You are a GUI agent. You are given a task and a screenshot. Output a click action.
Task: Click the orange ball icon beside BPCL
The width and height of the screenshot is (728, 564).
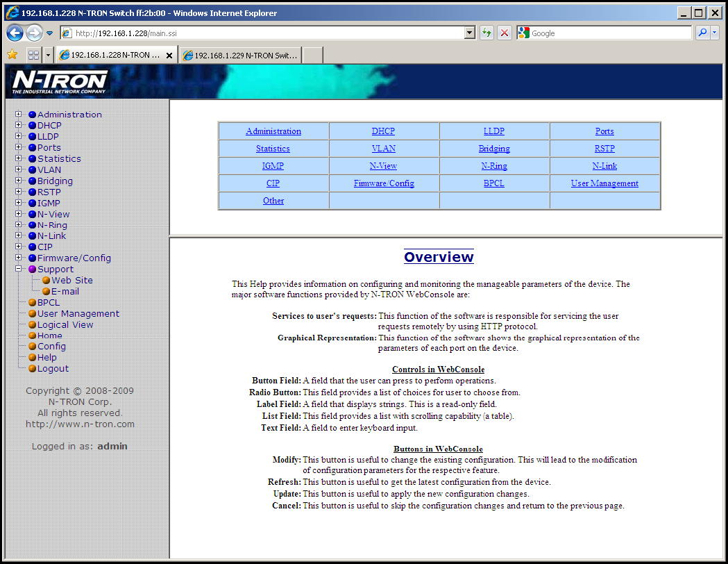click(x=32, y=302)
